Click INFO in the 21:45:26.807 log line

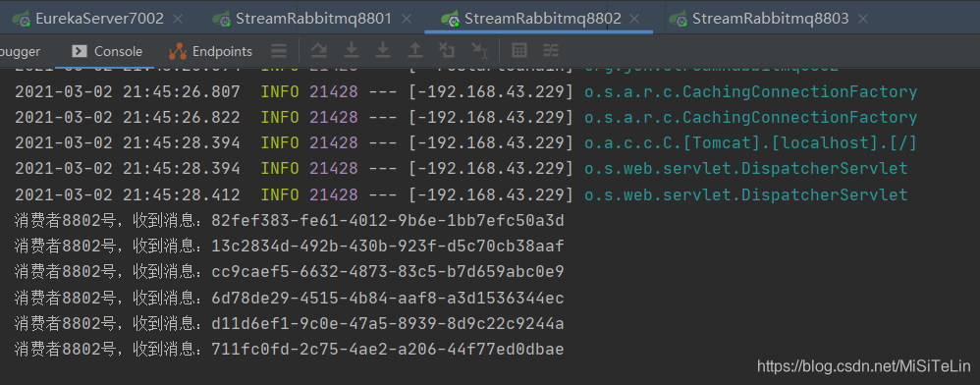(280, 92)
